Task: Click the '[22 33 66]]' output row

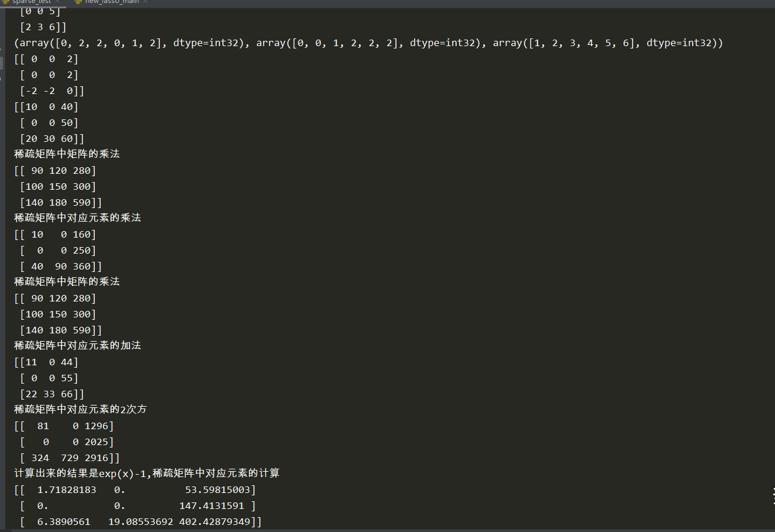Action: point(52,394)
